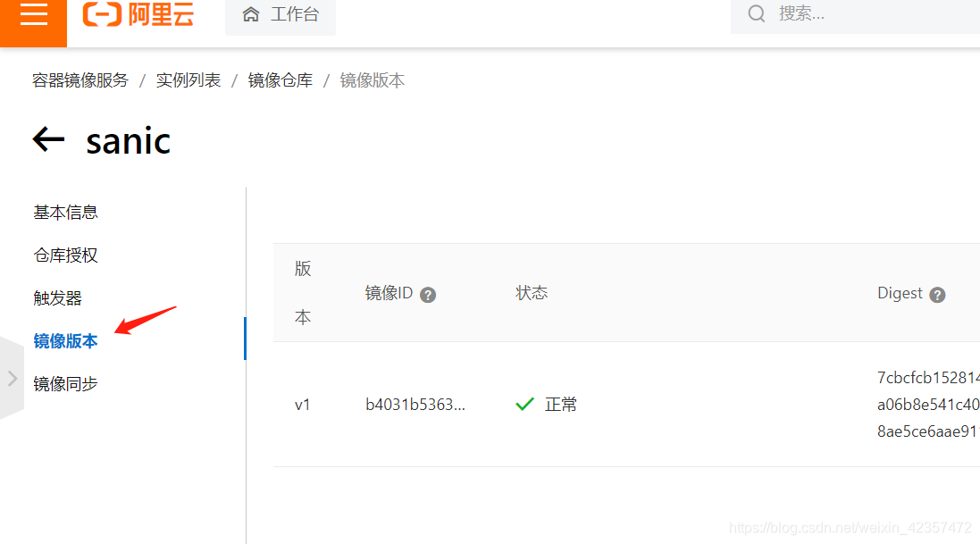Screen dimensions: 980x544
Task: Click the back arrow next to sanic
Action: tap(48, 139)
